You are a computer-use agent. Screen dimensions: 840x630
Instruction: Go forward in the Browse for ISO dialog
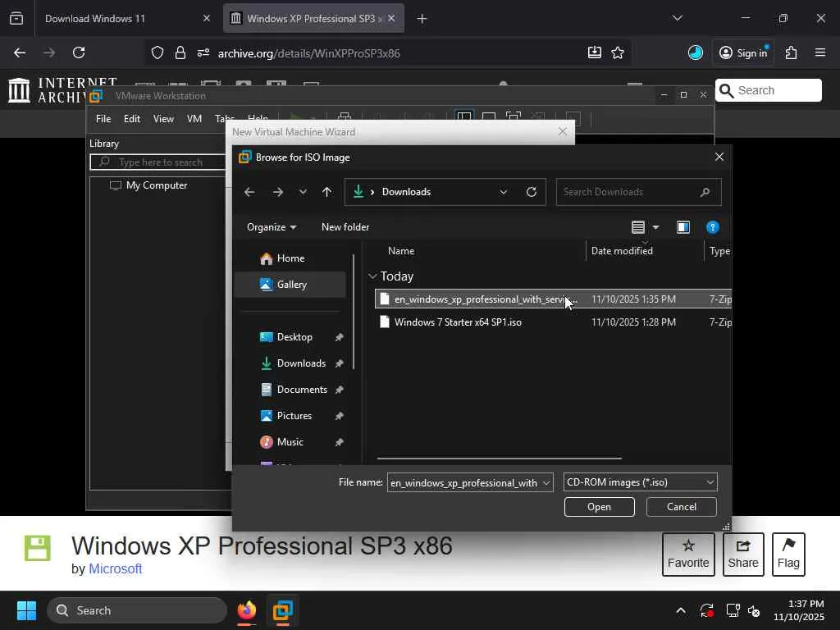click(x=277, y=192)
